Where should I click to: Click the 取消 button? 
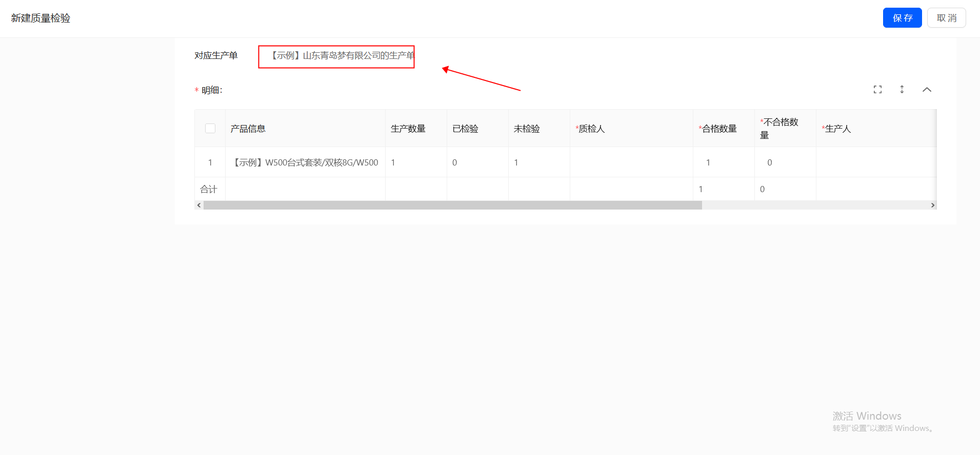tap(946, 18)
